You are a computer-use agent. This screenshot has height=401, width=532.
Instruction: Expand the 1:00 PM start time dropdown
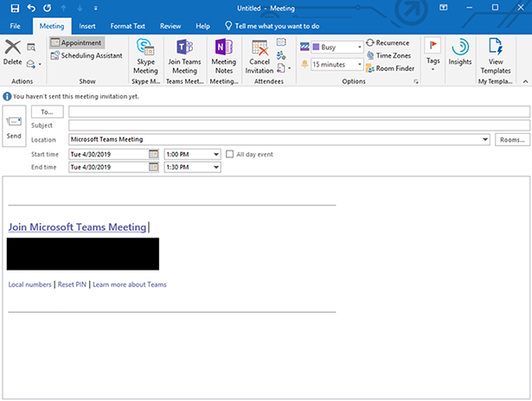pyautogui.click(x=215, y=154)
